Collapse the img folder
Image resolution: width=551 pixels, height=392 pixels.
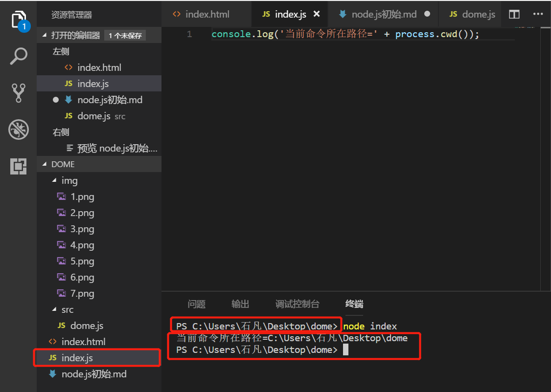(x=54, y=180)
